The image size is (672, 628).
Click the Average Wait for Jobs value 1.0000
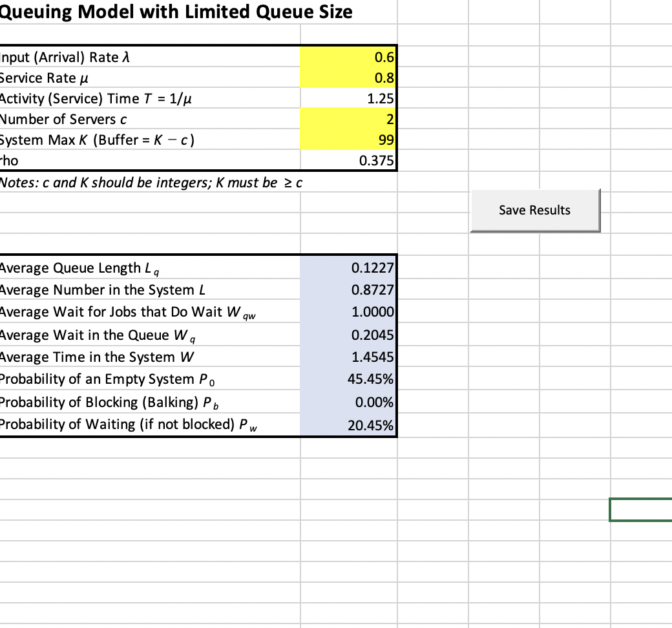[349, 312]
